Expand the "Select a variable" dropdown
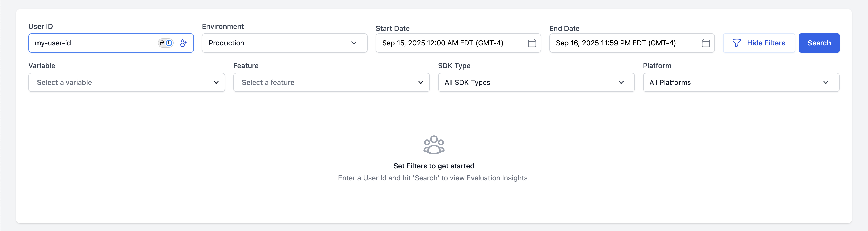Image resolution: width=868 pixels, height=231 pixels. (126, 82)
